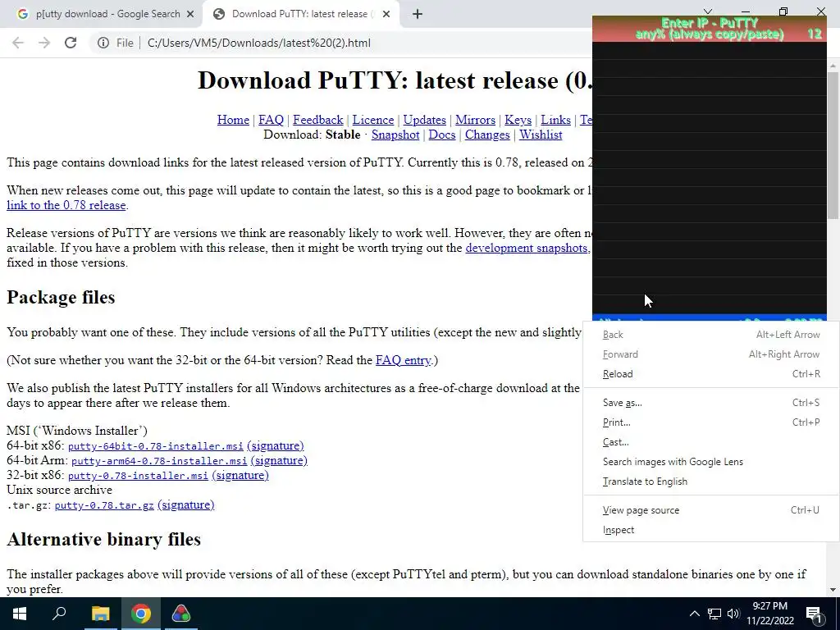Open File Explorer from the taskbar
840x630 pixels.
tap(100, 614)
